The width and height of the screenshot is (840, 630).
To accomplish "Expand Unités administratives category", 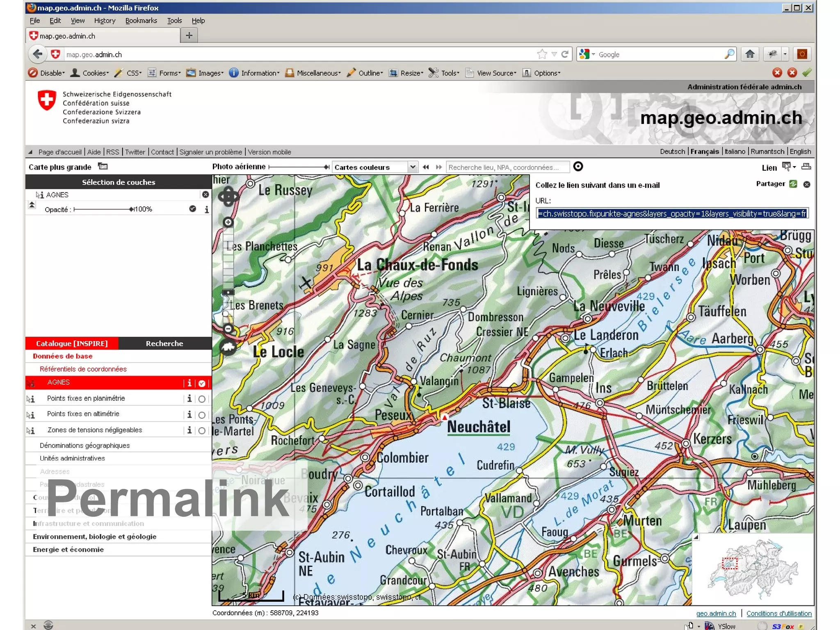I will coord(72,458).
